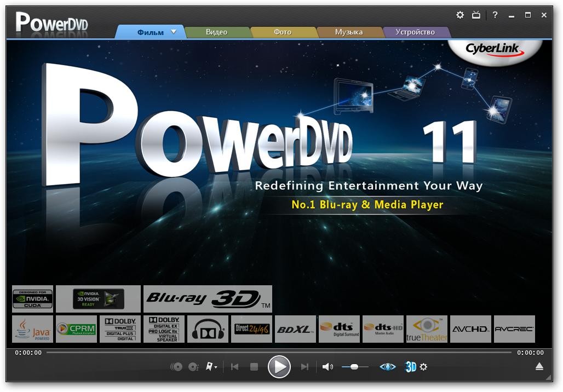Click the elapsed time readout left of the seek bar

28,353
